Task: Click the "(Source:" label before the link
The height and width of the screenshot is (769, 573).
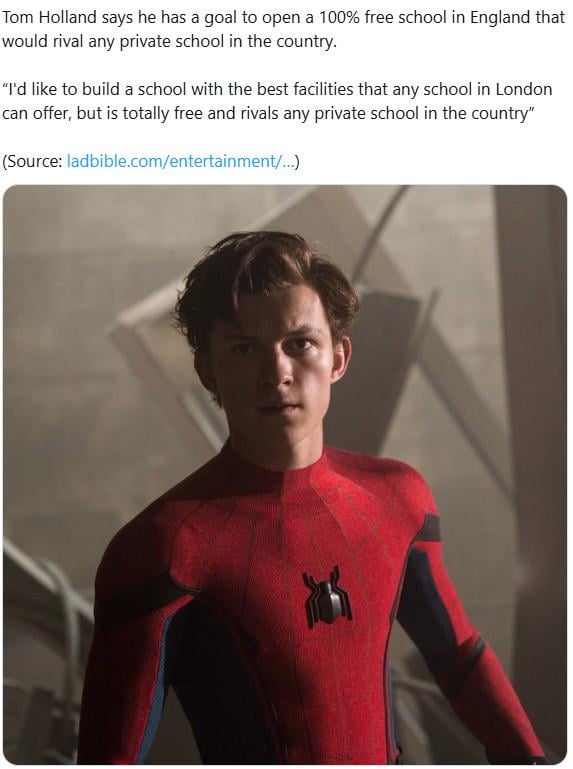Action: [x=32, y=161]
